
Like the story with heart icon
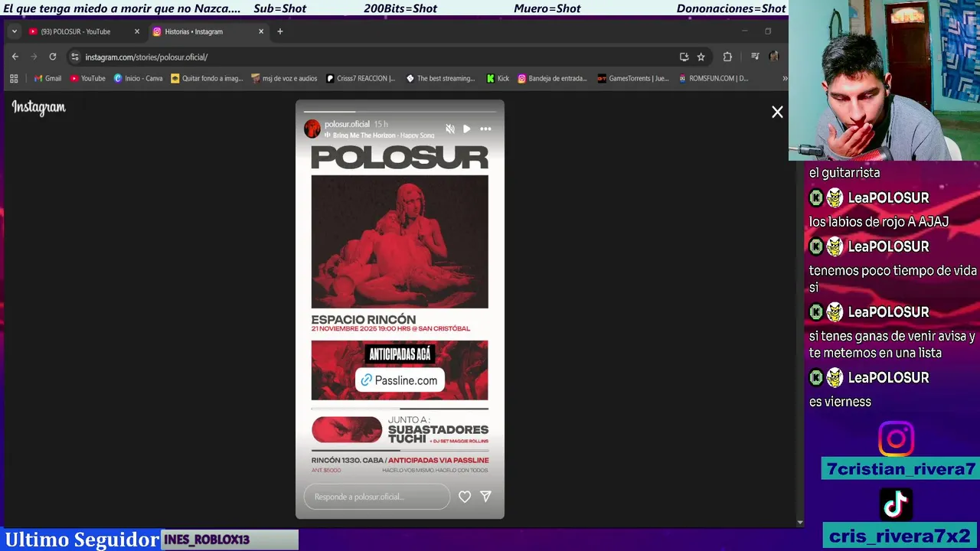tap(465, 497)
